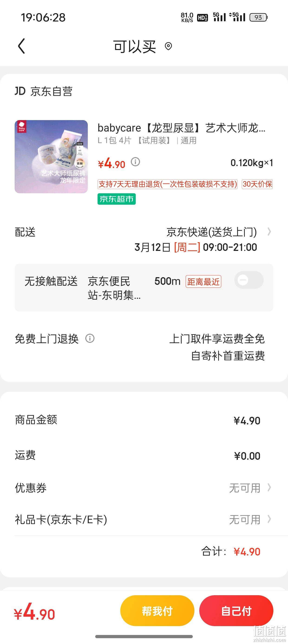
Task: Expand the 礼品卡 row chevron
Action: tap(269, 519)
